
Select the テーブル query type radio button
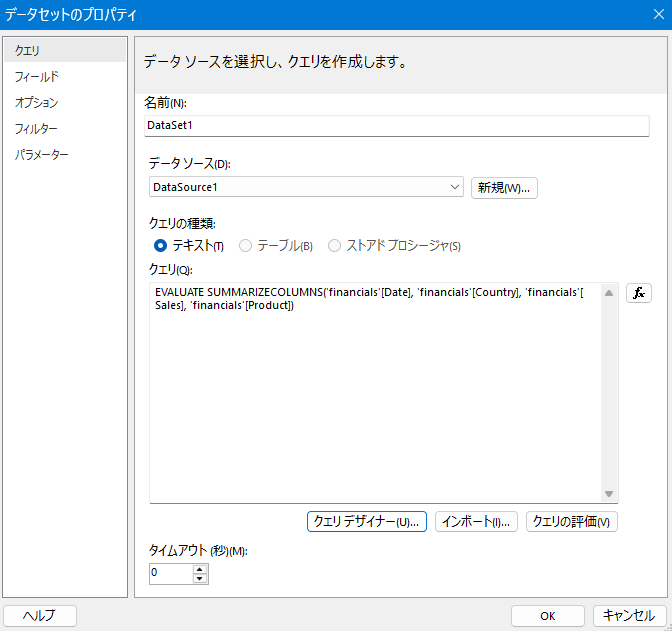click(245, 246)
